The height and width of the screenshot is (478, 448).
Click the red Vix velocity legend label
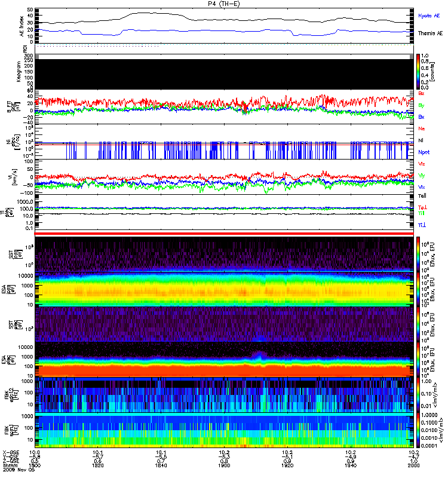(422, 164)
